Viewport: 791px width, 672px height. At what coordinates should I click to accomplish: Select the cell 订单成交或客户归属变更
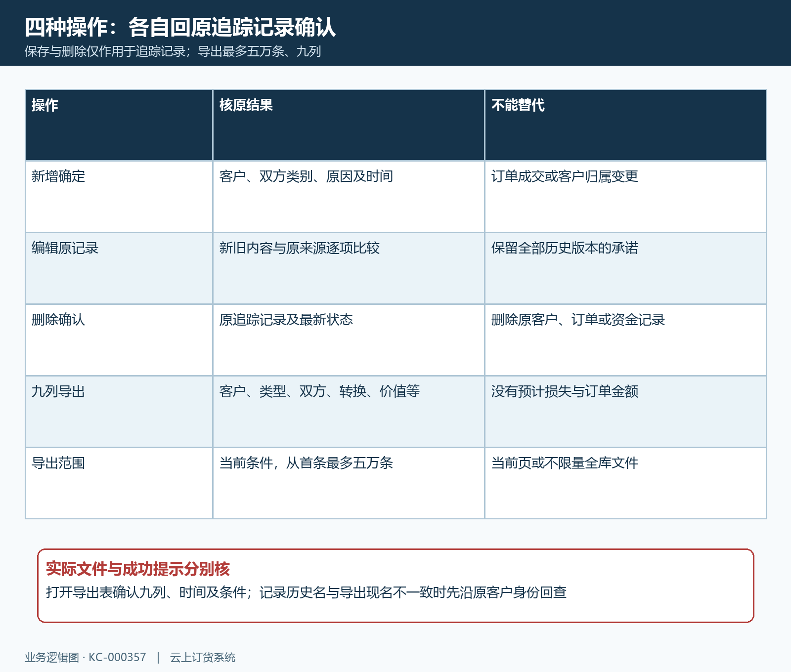pos(625,197)
